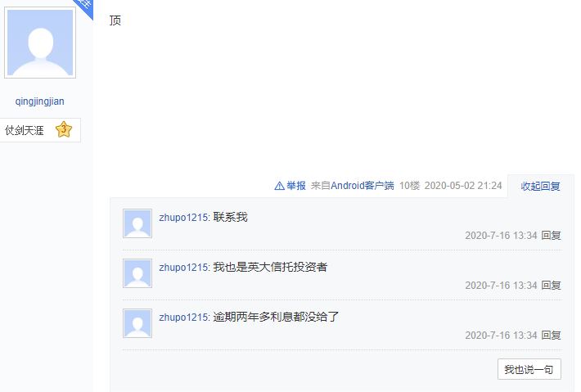Click the warning triangle report icon
Image resolution: width=581 pixels, height=392 pixels.
point(279,186)
